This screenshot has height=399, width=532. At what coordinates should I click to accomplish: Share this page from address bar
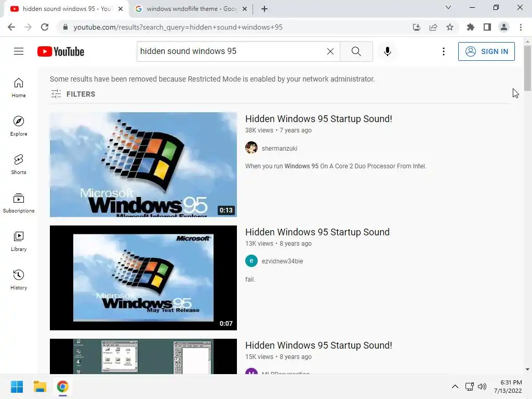tap(433, 27)
